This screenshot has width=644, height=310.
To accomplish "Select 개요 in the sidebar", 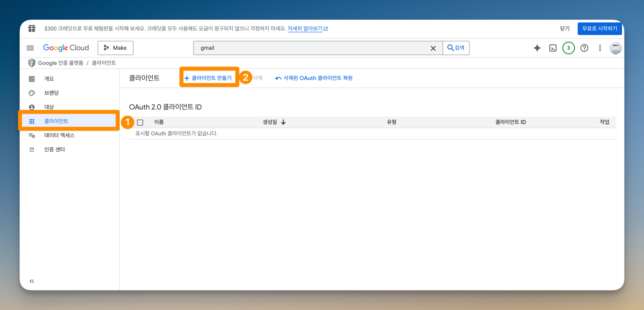I will [49, 79].
